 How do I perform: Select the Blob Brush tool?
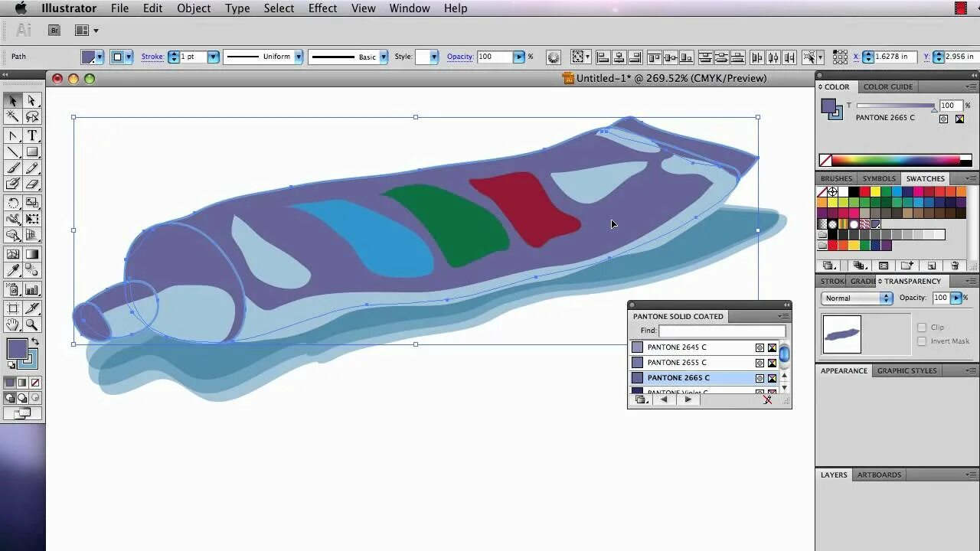pos(13,184)
